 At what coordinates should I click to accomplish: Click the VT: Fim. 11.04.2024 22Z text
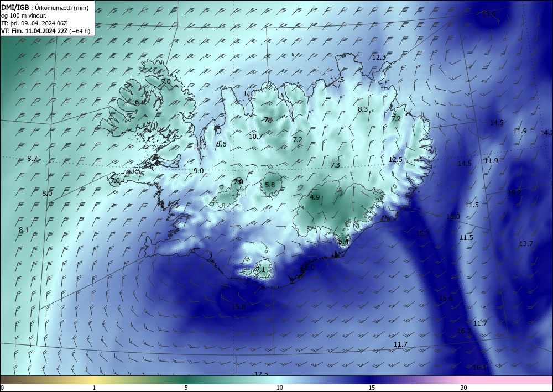34,31
